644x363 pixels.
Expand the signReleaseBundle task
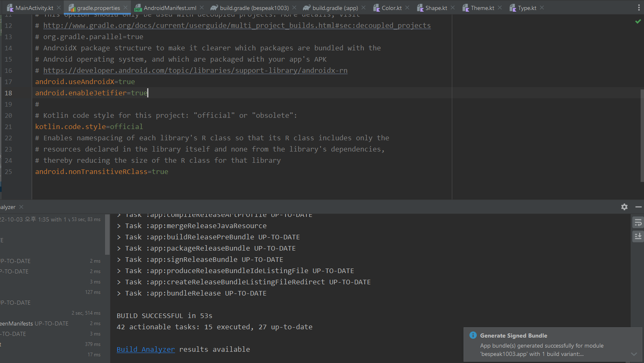coord(119,260)
